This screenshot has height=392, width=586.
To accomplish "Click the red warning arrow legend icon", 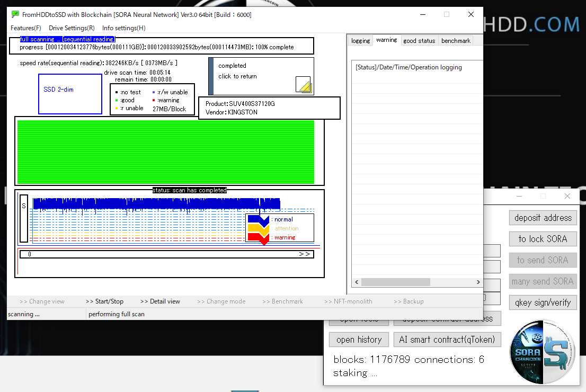I will point(259,238).
